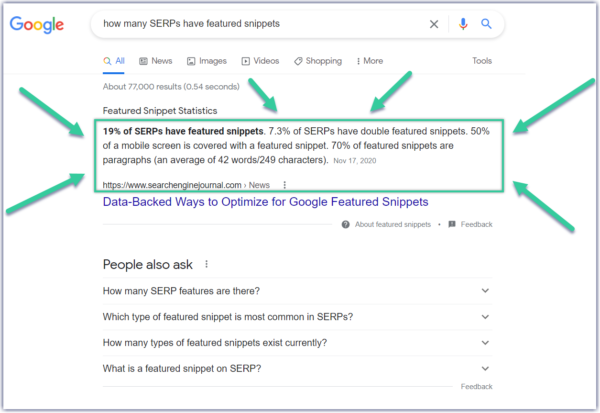Click the About featured snippets help icon

(346, 224)
